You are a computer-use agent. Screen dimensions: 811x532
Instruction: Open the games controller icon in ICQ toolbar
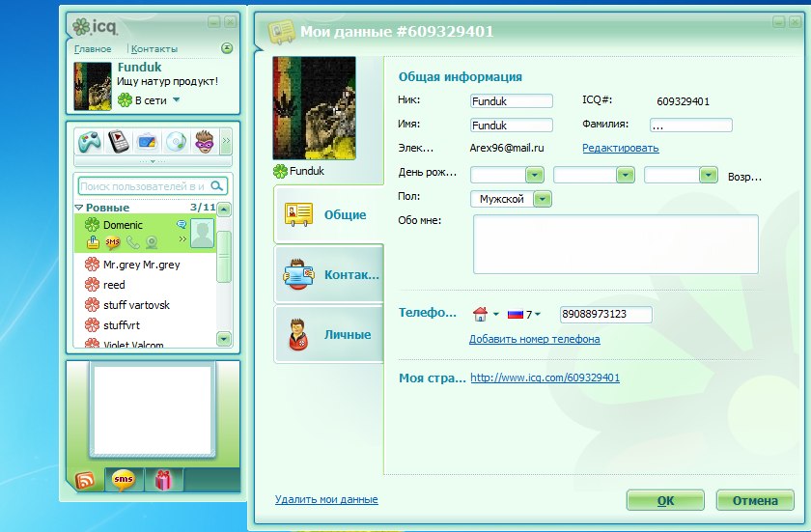pyautogui.click(x=90, y=141)
